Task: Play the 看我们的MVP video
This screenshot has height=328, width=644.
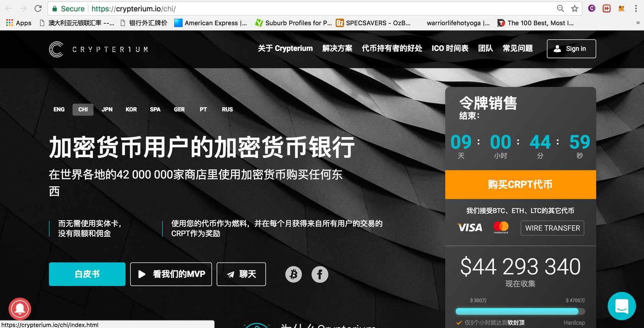Action: 171,274
